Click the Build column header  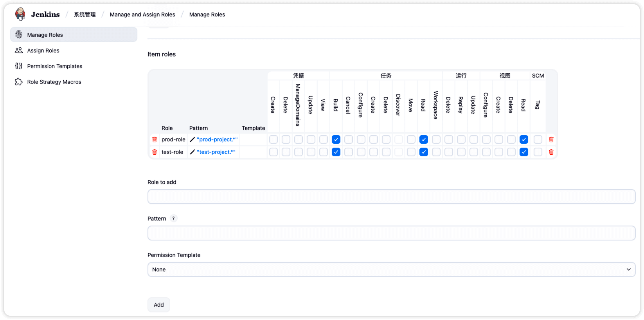336,105
